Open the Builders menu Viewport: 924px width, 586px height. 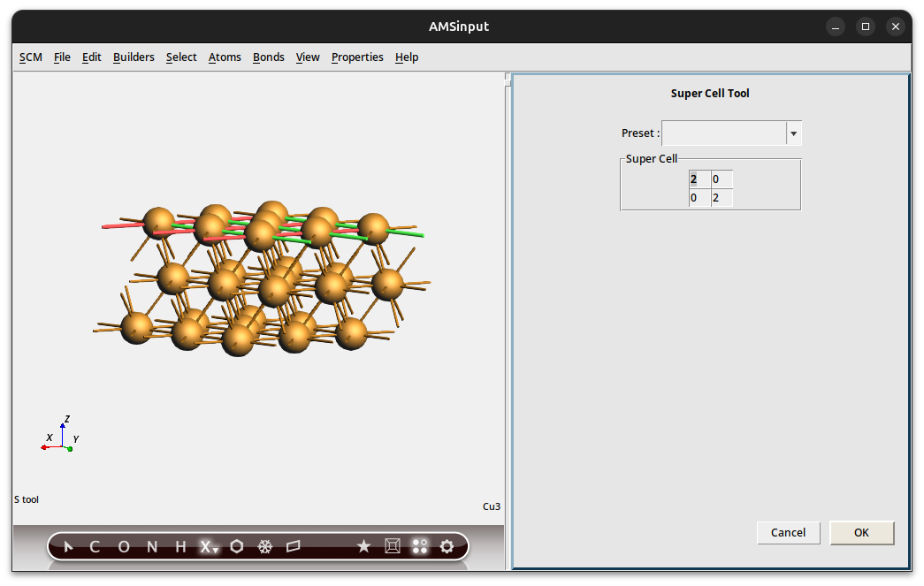[134, 57]
